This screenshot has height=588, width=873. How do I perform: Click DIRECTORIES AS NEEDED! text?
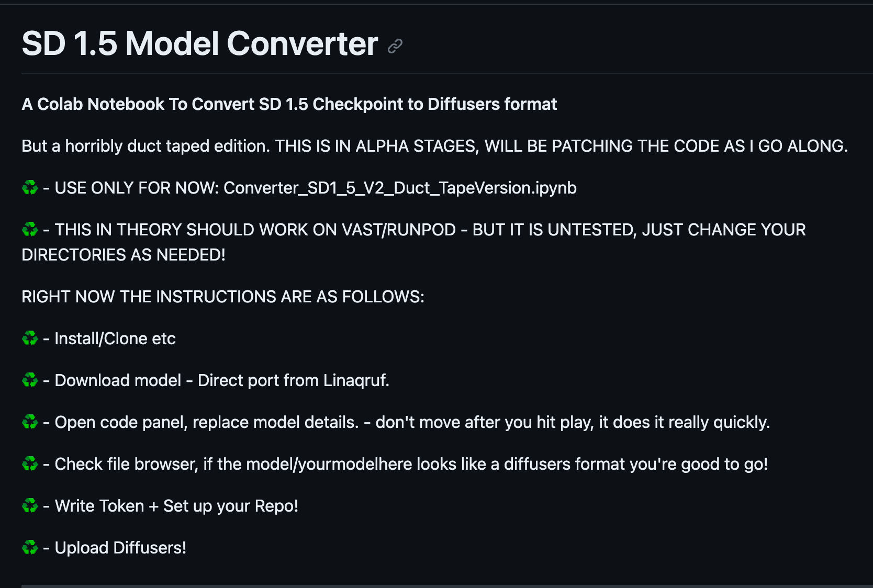pyautogui.click(x=124, y=255)
